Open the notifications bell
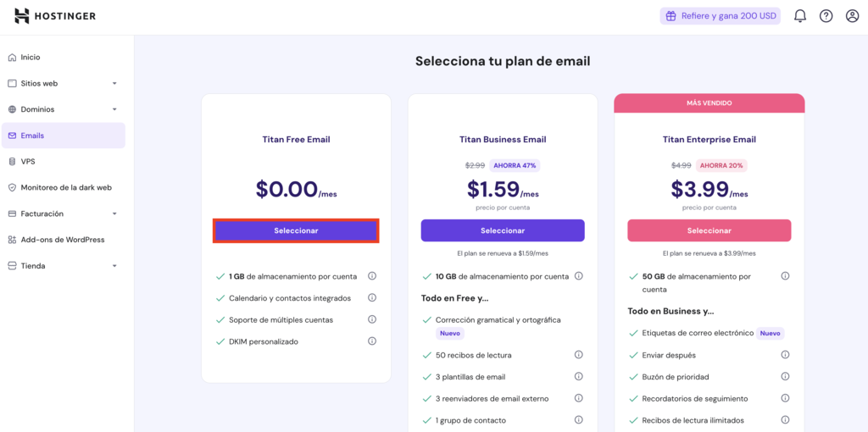The image size is (868, 432). (x=799, y=16)
